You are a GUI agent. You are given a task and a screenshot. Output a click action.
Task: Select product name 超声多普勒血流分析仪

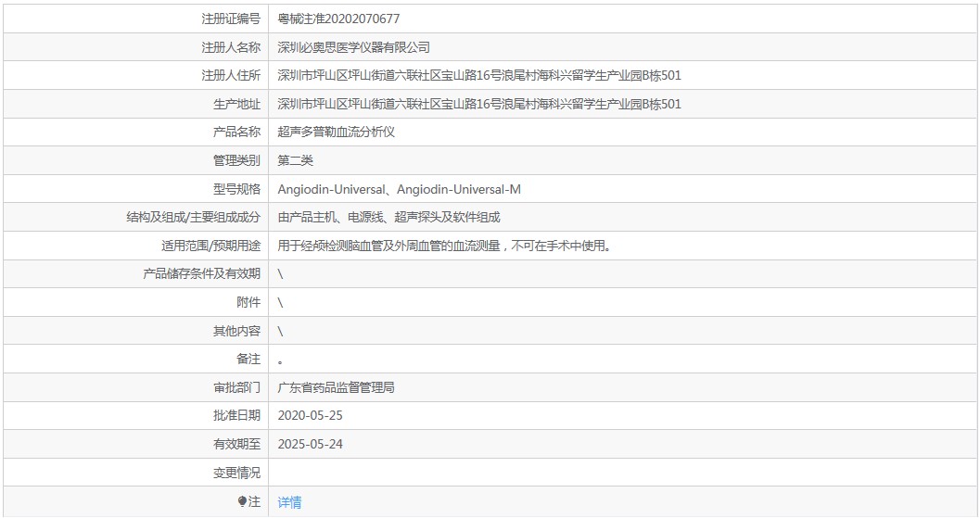coord(337,132)
